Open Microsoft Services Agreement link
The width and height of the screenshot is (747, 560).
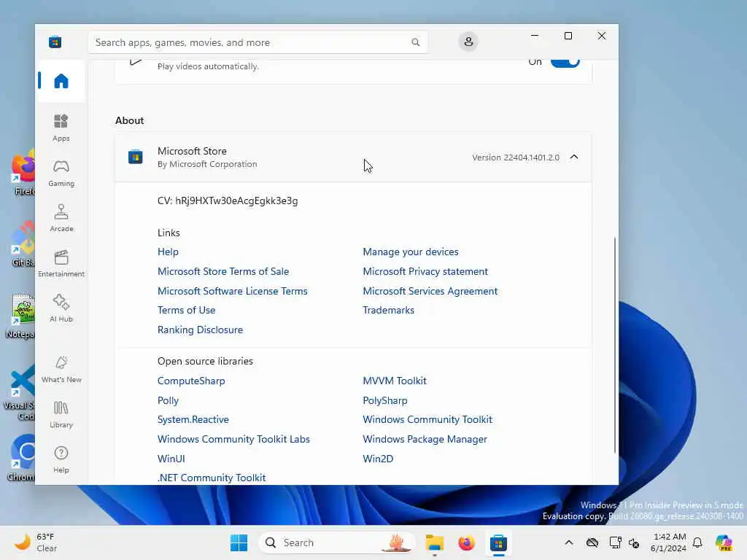pyautogui.click(x=430, y=291)
